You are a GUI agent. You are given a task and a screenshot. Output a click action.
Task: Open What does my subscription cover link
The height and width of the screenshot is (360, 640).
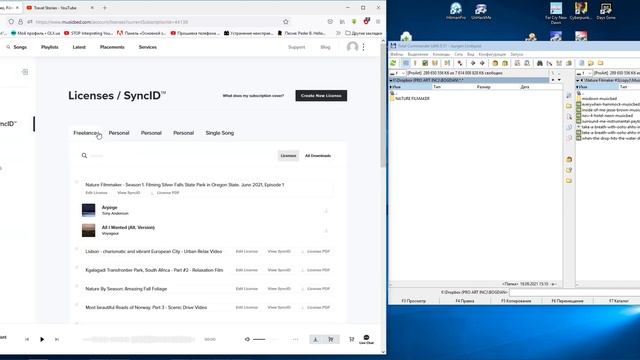coord(253,96)
